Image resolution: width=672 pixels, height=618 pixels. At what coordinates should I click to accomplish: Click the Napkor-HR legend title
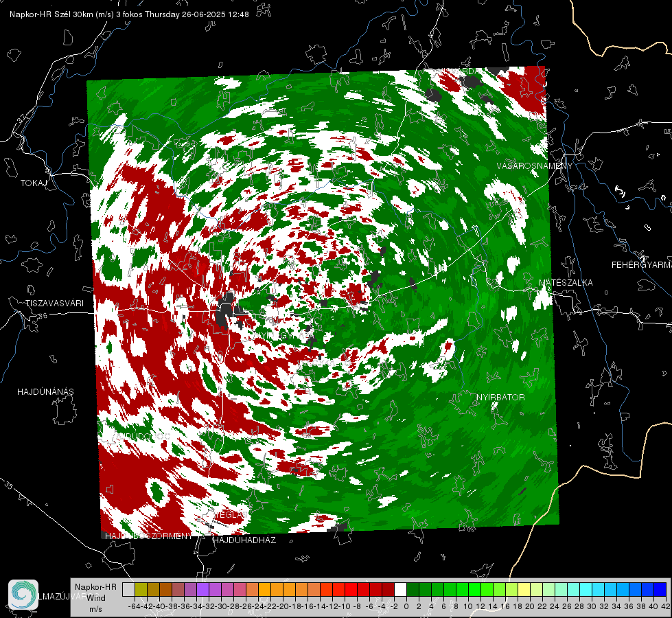pyautogui.click(x=95, y=586)
